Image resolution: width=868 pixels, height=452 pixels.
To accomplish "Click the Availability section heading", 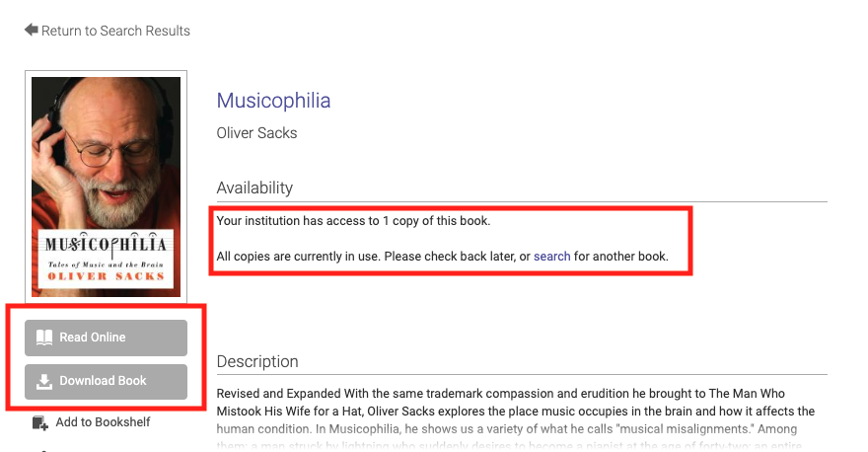I will [x=254, y=188].
